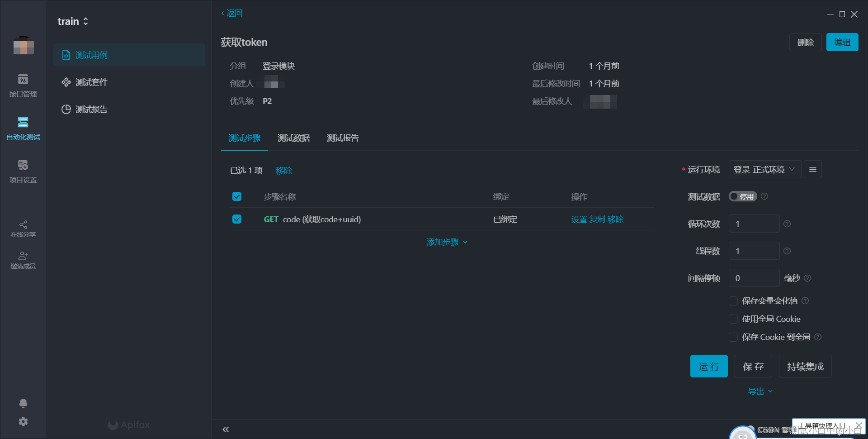Click the 持续集成 button
This screenshot has height=439, width=868.
[x=805, y=366]
